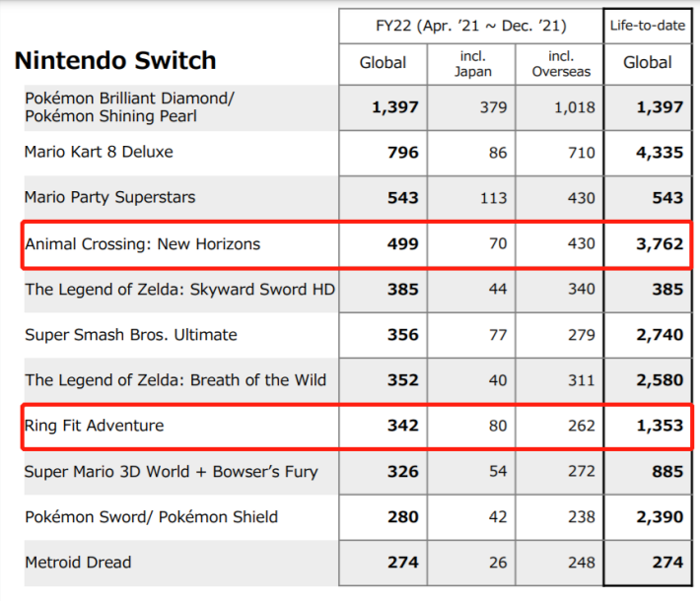Click the Super Smash Bros. Ultimate title
The width and height of the screenshot is (700, 601).
pyautogui.click(x=131, y=335)
